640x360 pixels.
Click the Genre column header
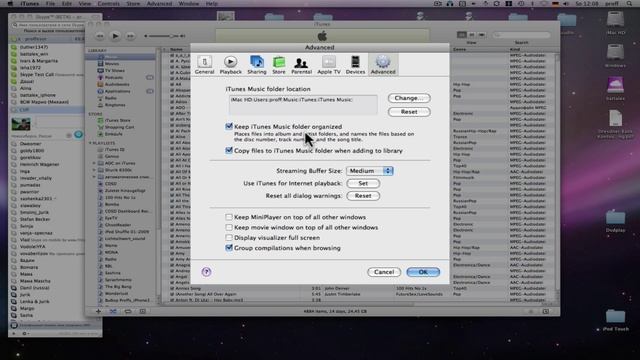click(460, 49)
